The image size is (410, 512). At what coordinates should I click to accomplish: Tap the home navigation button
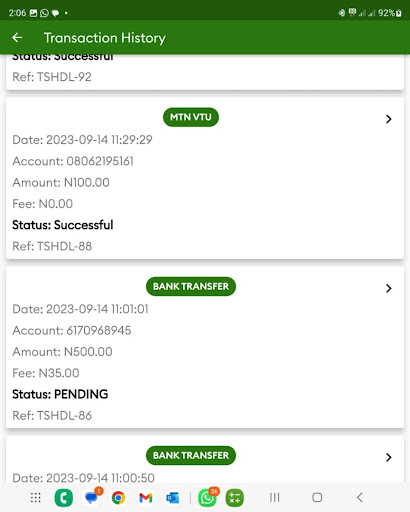point(317,498)
